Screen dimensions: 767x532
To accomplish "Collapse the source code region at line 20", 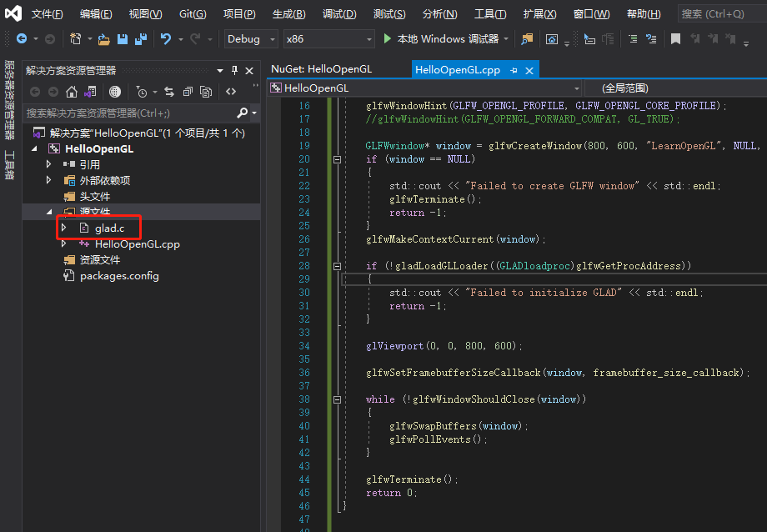I will click(337, 158).
